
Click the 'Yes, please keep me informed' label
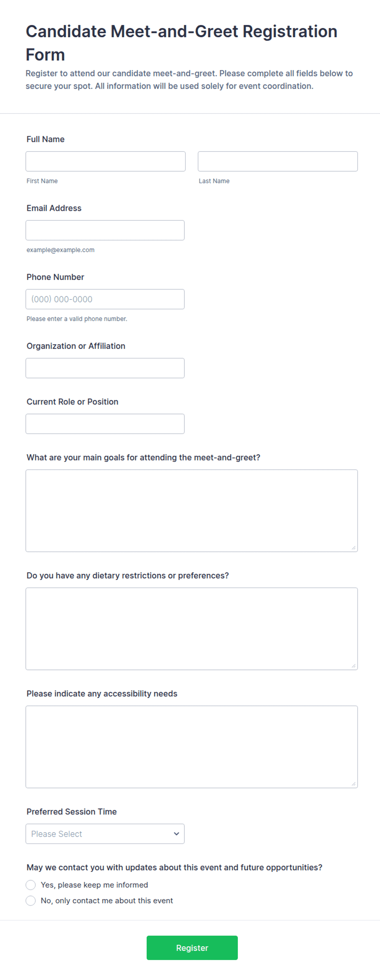tap(94, 885)
